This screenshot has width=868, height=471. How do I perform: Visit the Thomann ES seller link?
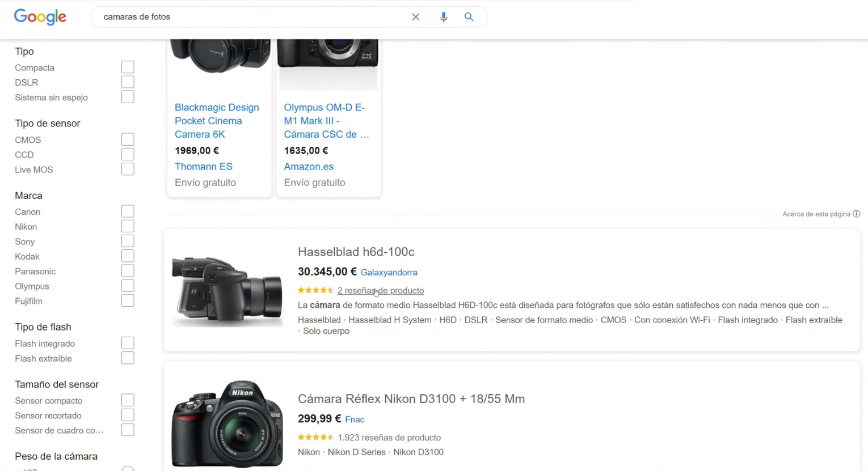coord(204,167)
